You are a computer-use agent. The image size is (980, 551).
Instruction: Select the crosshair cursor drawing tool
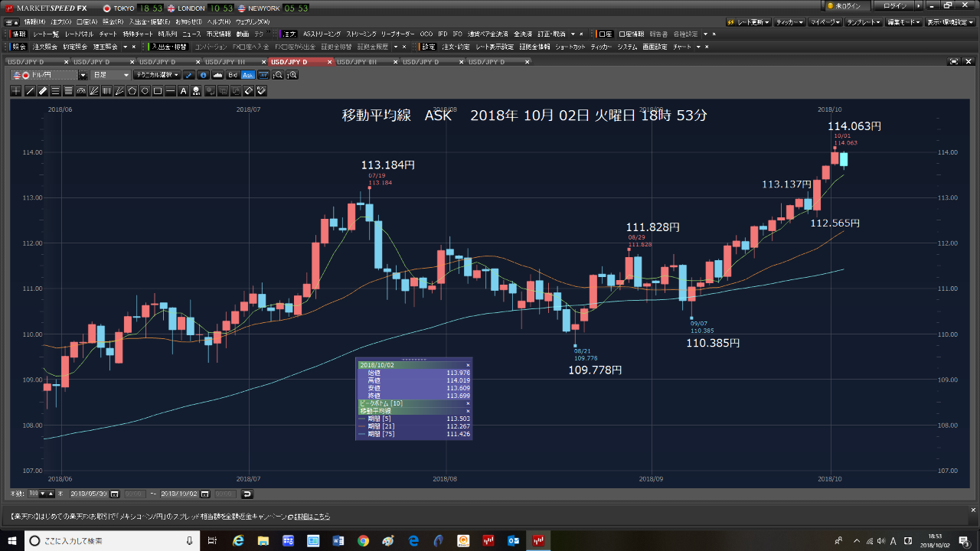coord(17,91)
